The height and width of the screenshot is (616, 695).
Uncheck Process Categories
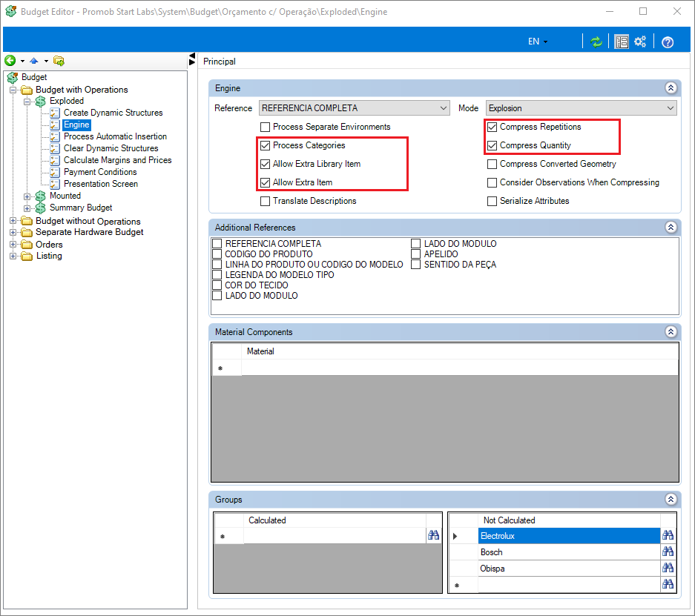tap(265, 146)
